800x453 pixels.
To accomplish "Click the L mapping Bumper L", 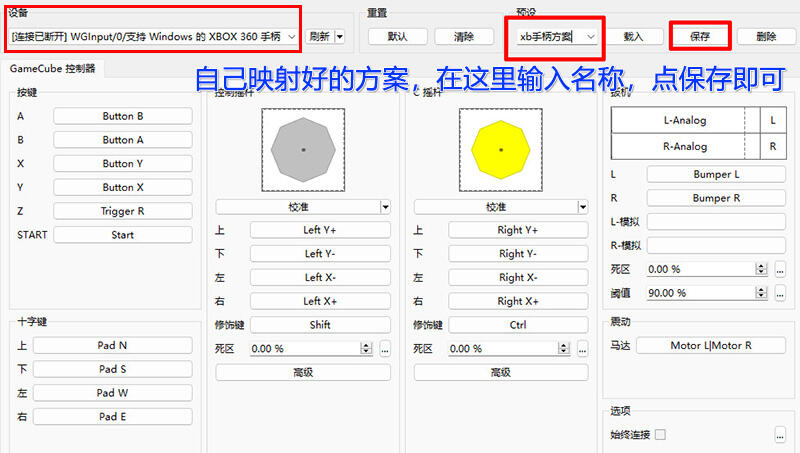I will 716,174.
